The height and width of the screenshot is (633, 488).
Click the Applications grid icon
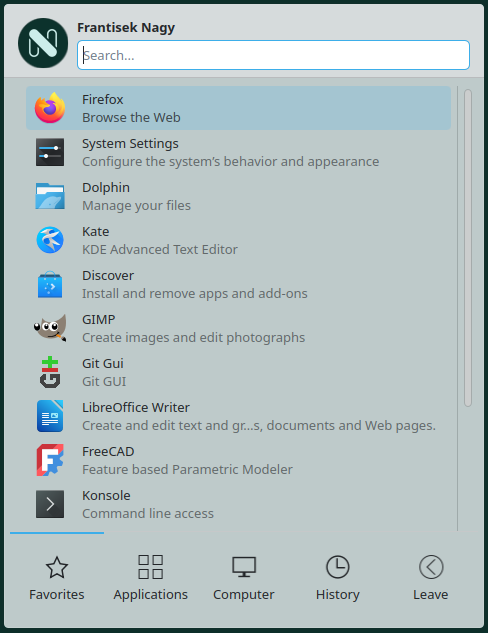tap(150, 567)
